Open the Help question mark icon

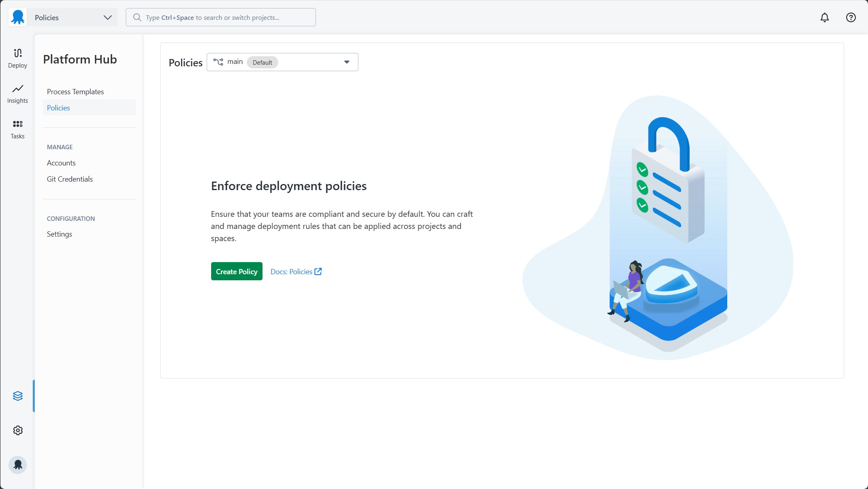pos(850,17)
